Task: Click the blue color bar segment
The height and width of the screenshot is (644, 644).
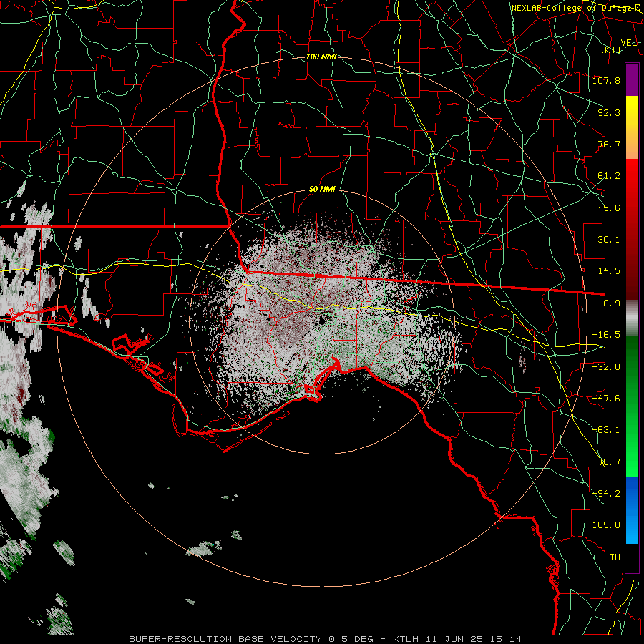Action: click(x=632, y=510)
